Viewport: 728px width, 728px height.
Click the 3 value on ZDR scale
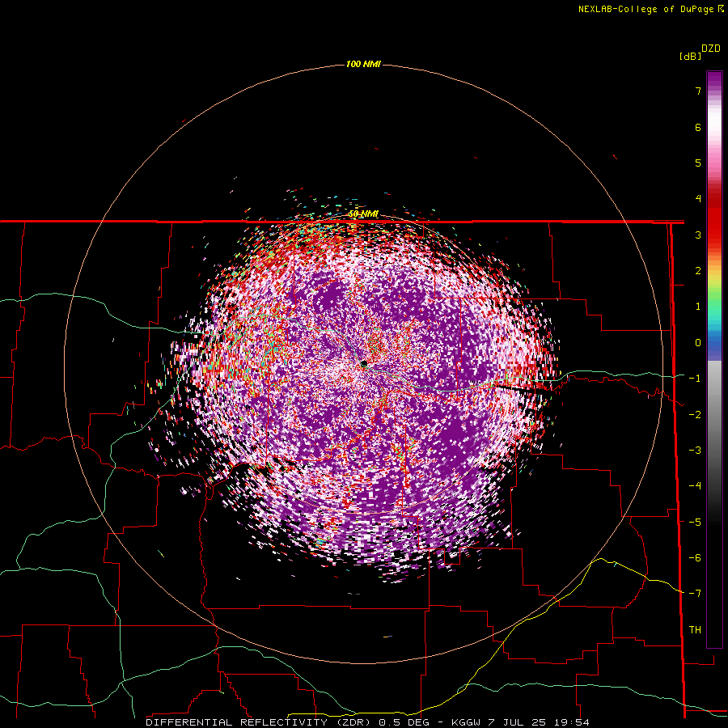pyautogui.click(x=698, y=235)
